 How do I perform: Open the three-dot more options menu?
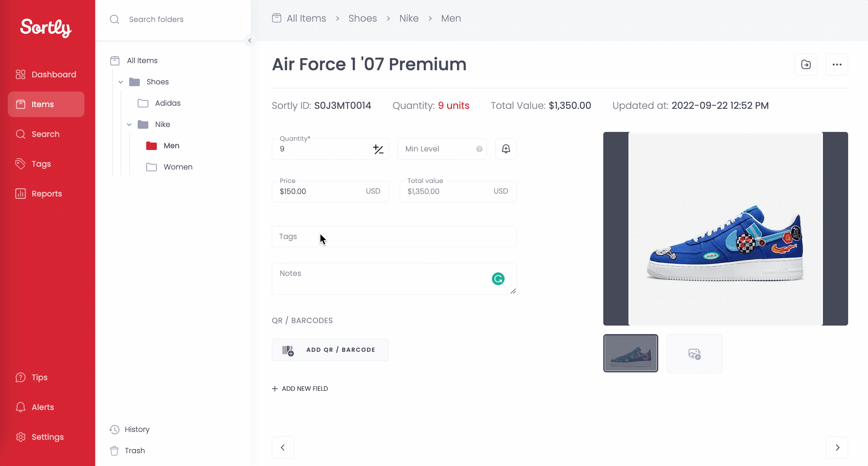(837, 65)
